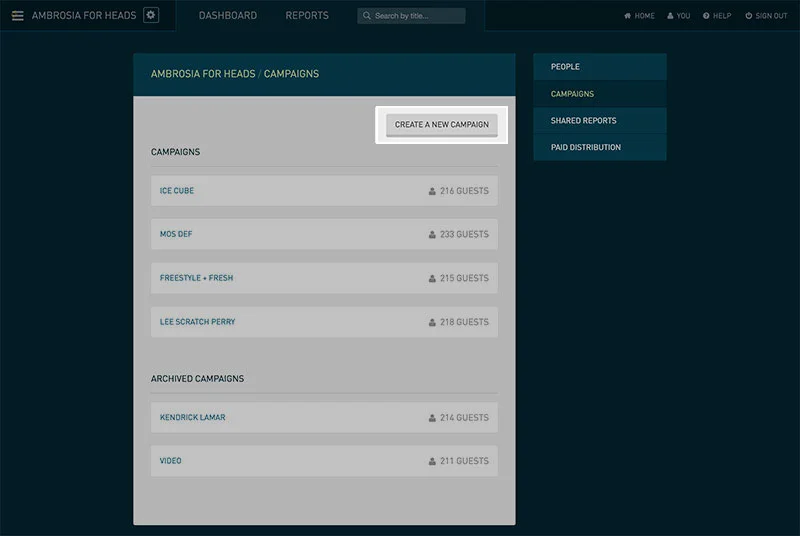Open the Ice Cube campaign
The image size is (800, 536).
[324, 191]
